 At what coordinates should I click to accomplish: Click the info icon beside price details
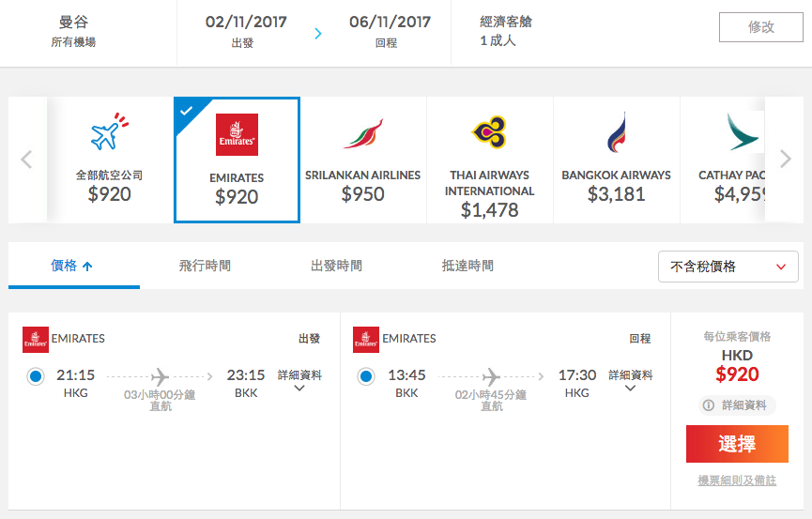point(709,405)
